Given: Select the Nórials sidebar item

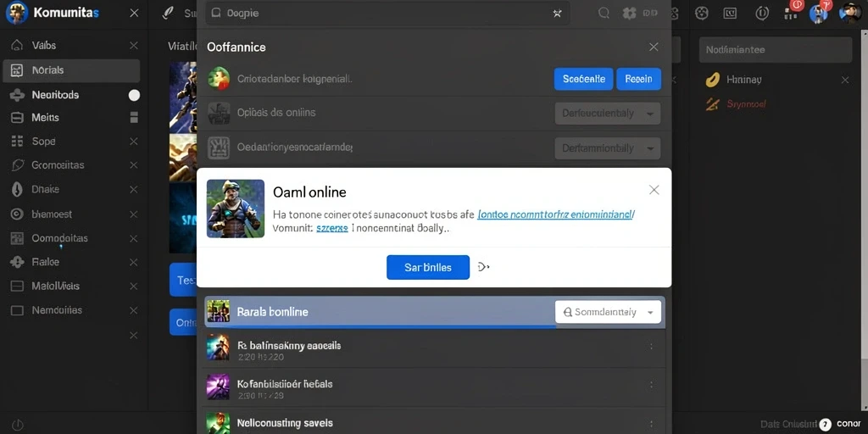Looking at the screenshot, I should 71,71.
